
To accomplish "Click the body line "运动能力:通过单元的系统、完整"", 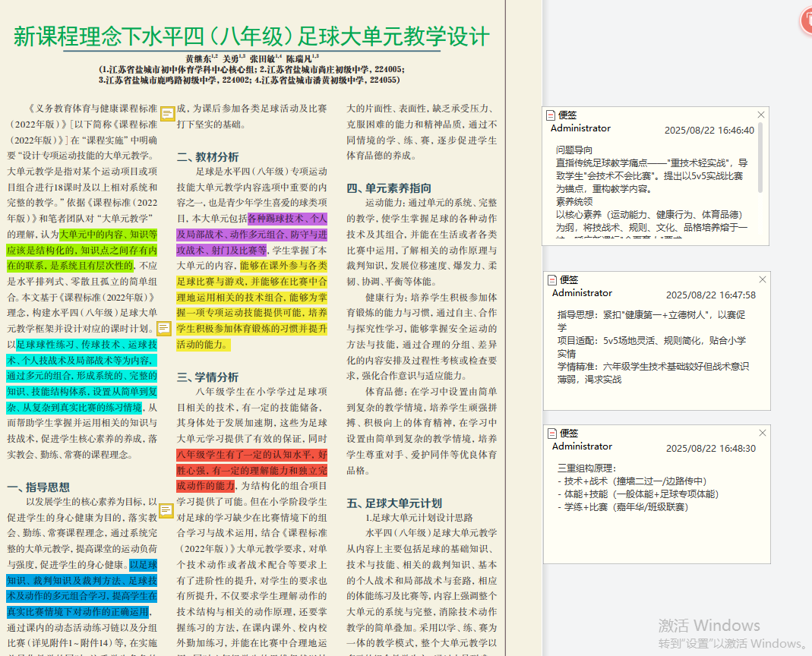I will coord(431,203).
